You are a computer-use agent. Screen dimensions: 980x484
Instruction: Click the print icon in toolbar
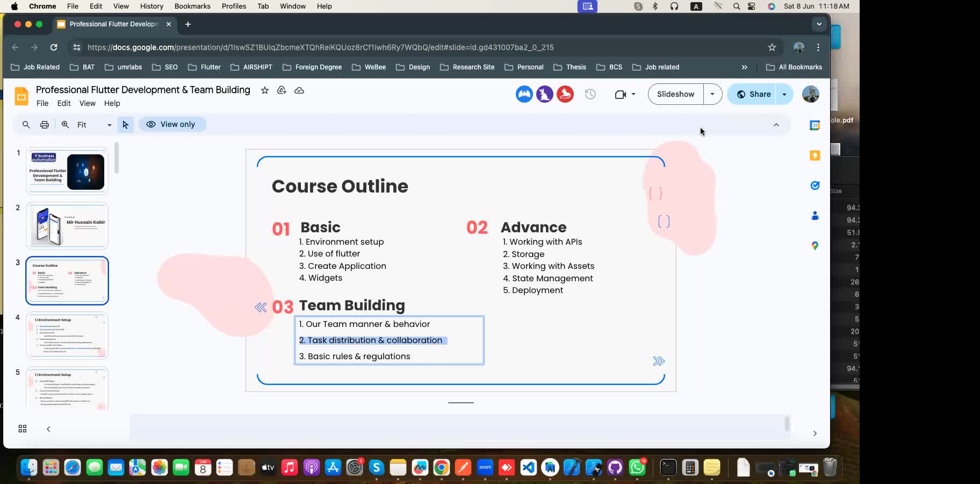pyautogui.click(x=45, y=125)
